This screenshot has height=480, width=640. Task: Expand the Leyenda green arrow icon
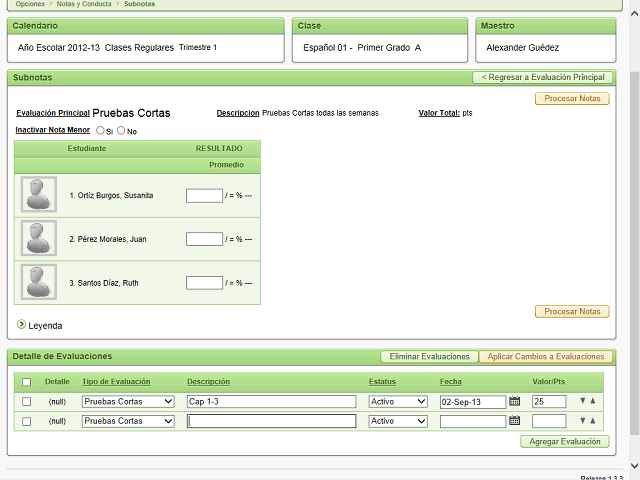point(22,324)
